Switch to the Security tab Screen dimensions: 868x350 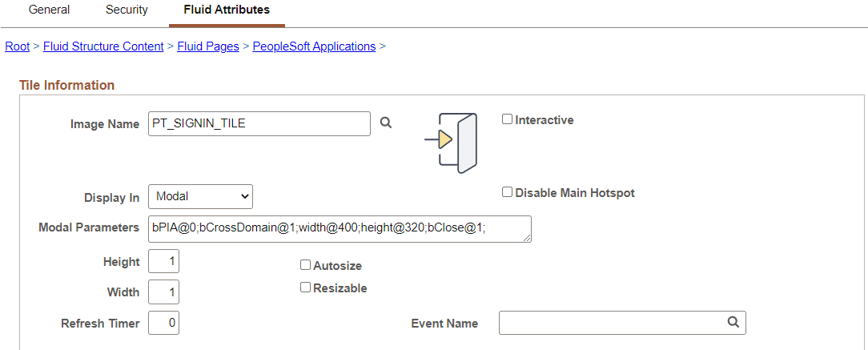click(x=127, y=10)
